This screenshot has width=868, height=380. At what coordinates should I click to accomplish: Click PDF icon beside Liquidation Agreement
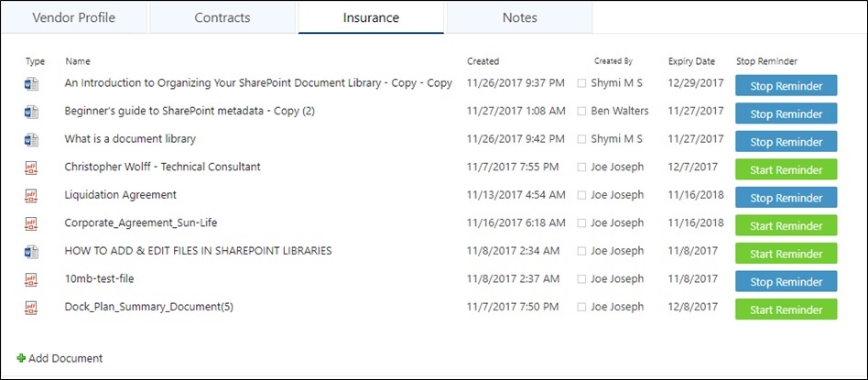click(31, 196)
